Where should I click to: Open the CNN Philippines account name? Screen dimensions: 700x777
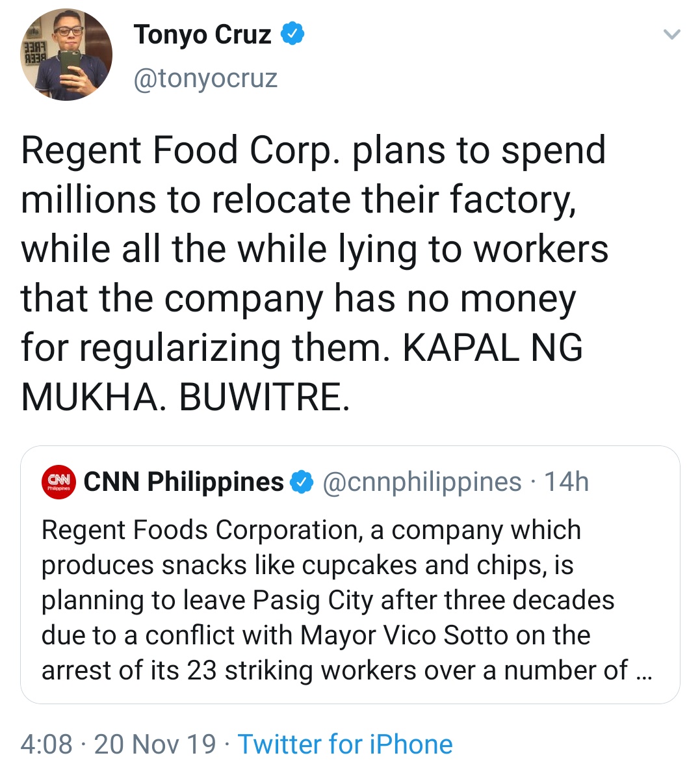click(x=184, y=482)
